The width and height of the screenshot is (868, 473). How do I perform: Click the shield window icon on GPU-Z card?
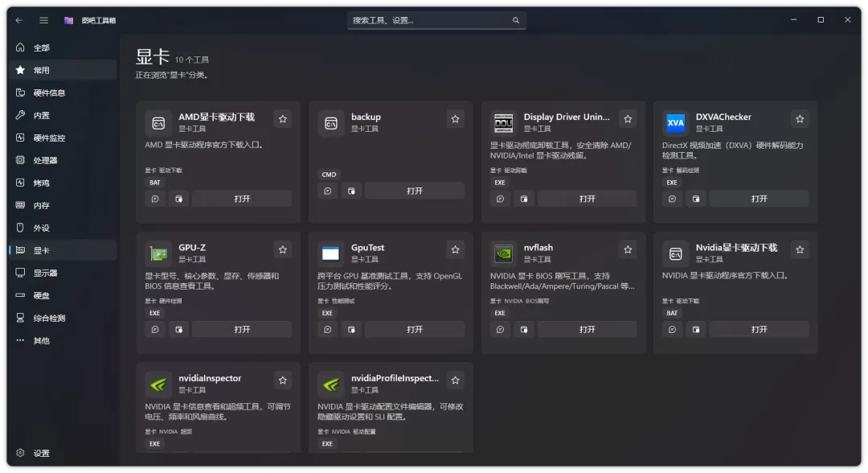(178, 330)
